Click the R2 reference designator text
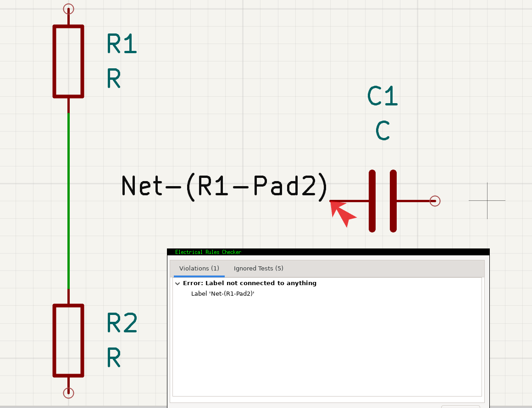532x408 pixels. (x=122, y=323)
